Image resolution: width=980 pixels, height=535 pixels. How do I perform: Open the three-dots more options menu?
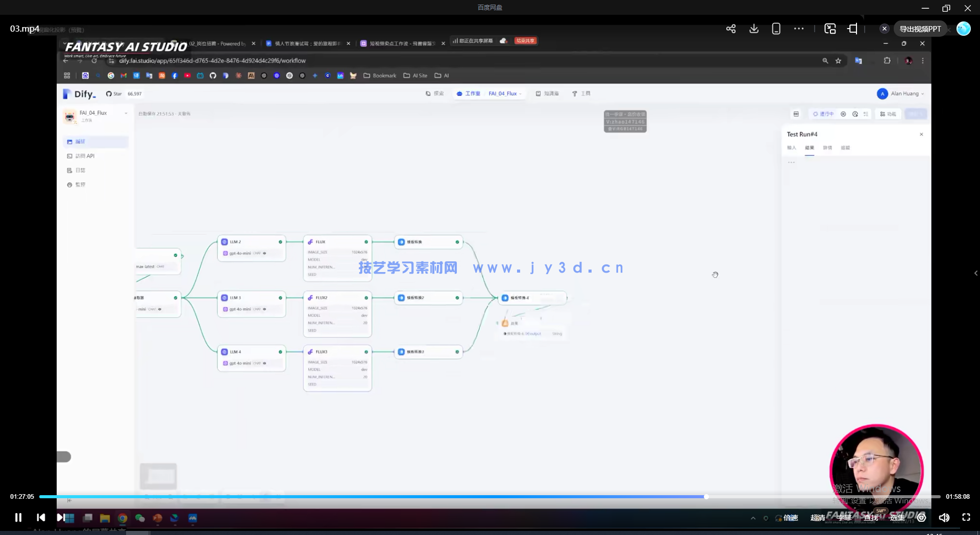[x=799, y=29]
